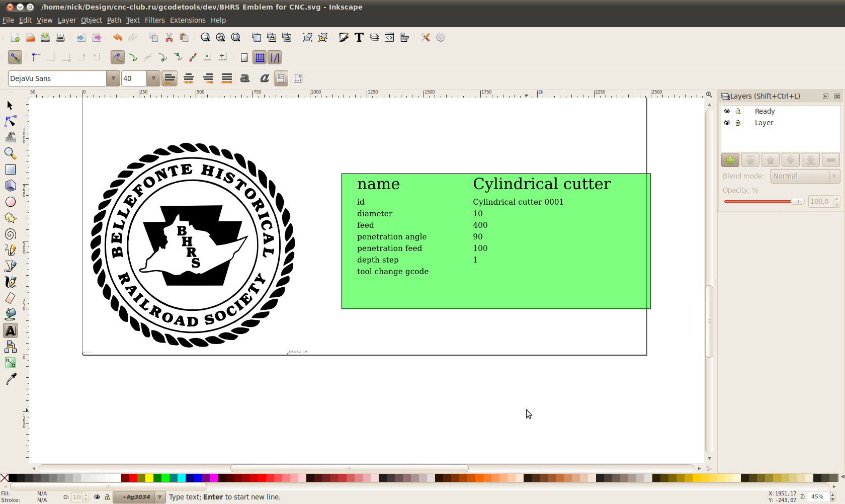Open the Layers panel options arrow
The width and height of the screenshot is (845, 504).
(x=825, y=96)
